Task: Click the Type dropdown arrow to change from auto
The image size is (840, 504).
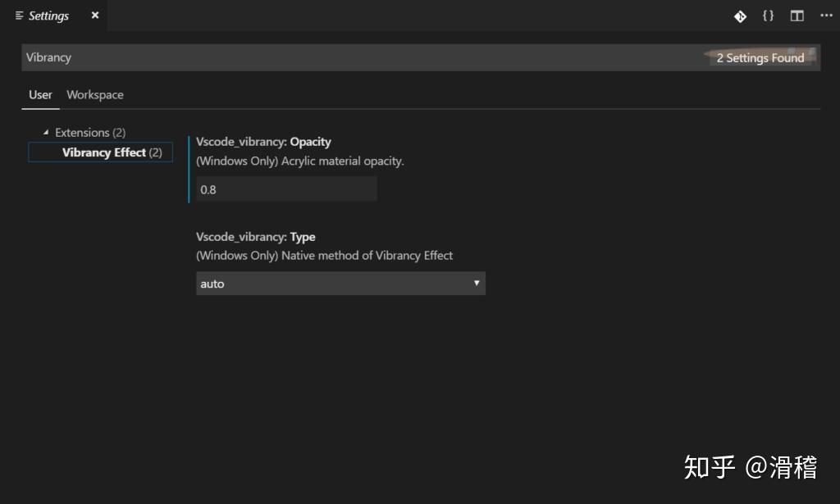Action: [477, 283]
